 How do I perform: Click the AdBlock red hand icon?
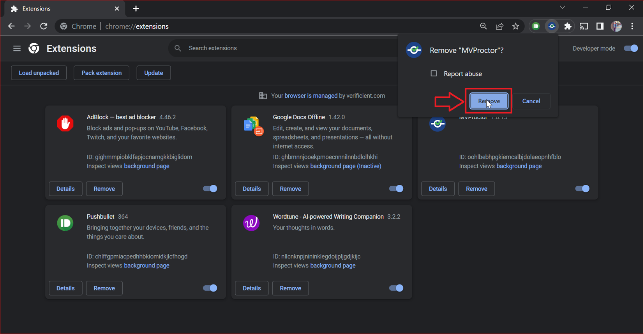(65, 123)
